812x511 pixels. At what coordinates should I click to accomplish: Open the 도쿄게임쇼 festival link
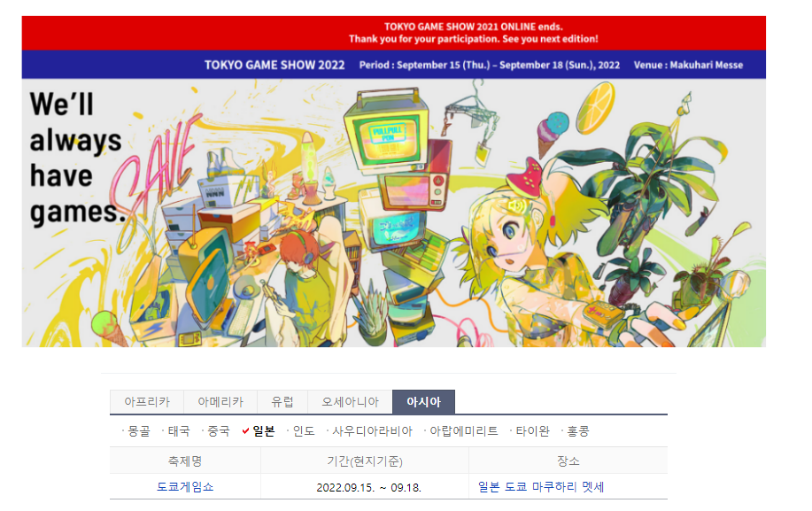click(185, 487)
